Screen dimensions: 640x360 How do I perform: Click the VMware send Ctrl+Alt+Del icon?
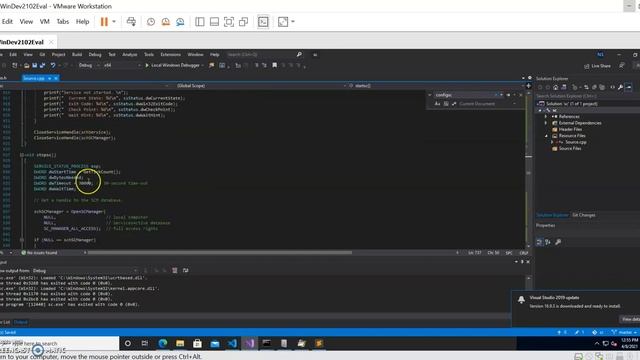click(131, 22)
